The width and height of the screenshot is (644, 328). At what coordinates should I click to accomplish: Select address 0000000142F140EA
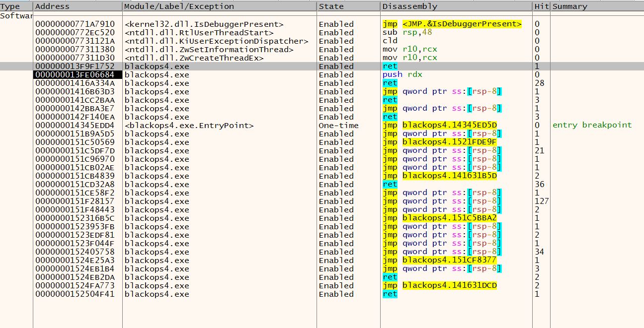tap(75, 117)
